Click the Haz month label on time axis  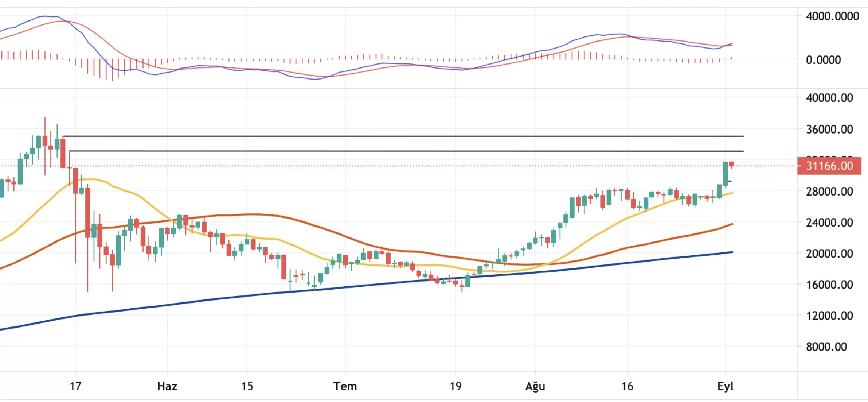(167, 386)
